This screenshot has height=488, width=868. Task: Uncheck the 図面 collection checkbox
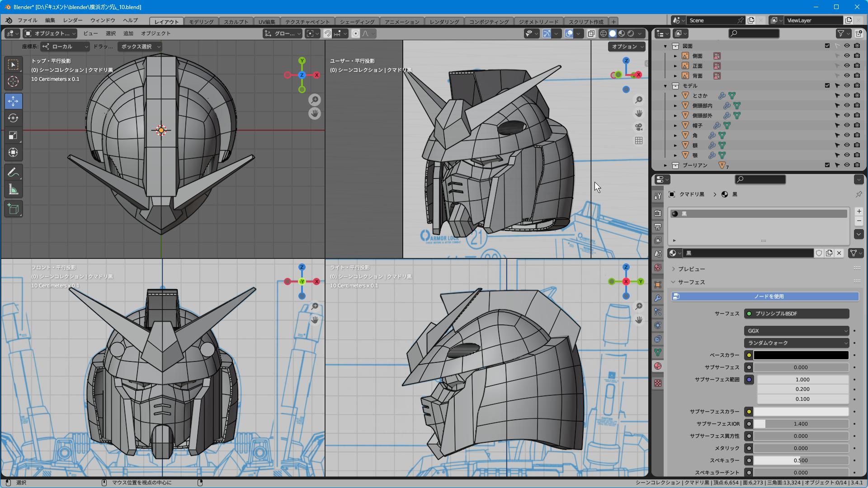tap(827, 46)
